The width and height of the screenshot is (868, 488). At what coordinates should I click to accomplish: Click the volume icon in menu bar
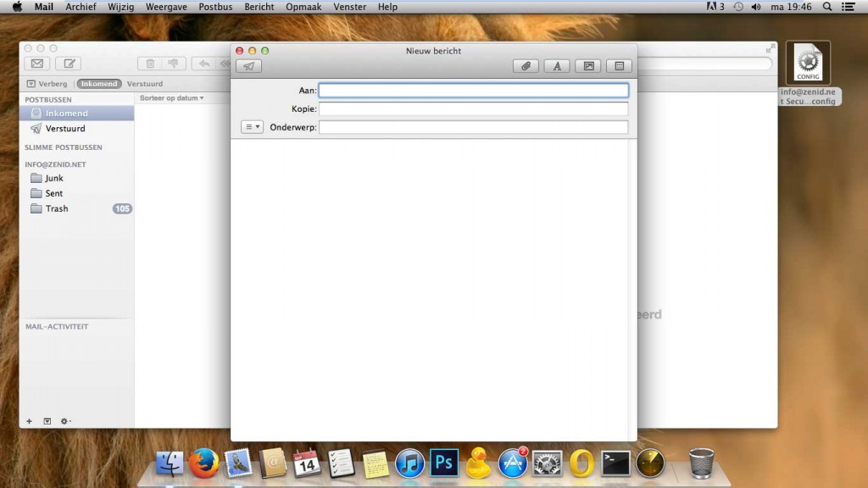pos(755,7)
